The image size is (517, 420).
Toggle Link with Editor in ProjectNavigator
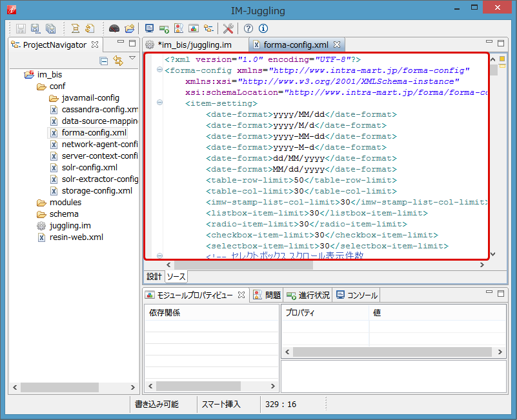pyautogui.click(x=117, y=61)
